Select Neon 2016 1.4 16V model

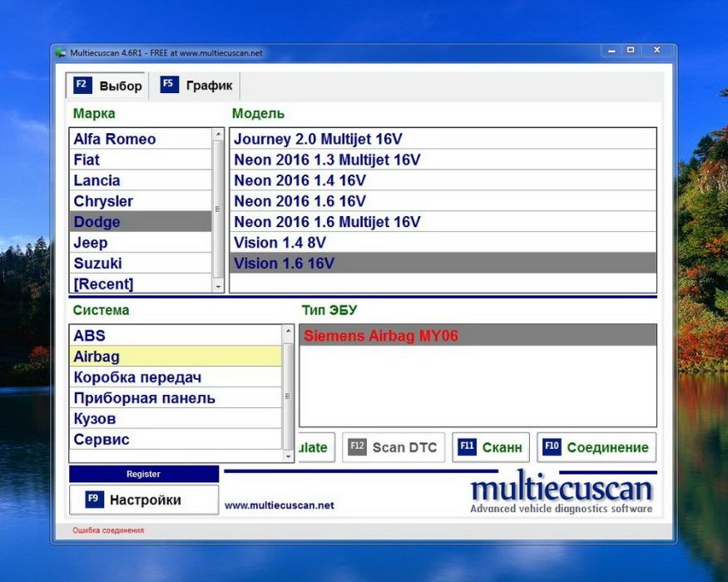point(443,180)
